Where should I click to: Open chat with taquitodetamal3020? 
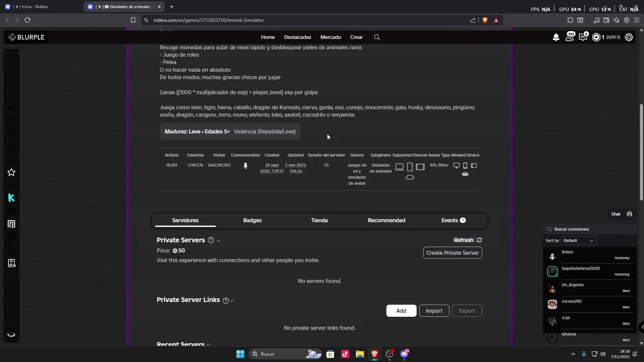click(590, 271)
